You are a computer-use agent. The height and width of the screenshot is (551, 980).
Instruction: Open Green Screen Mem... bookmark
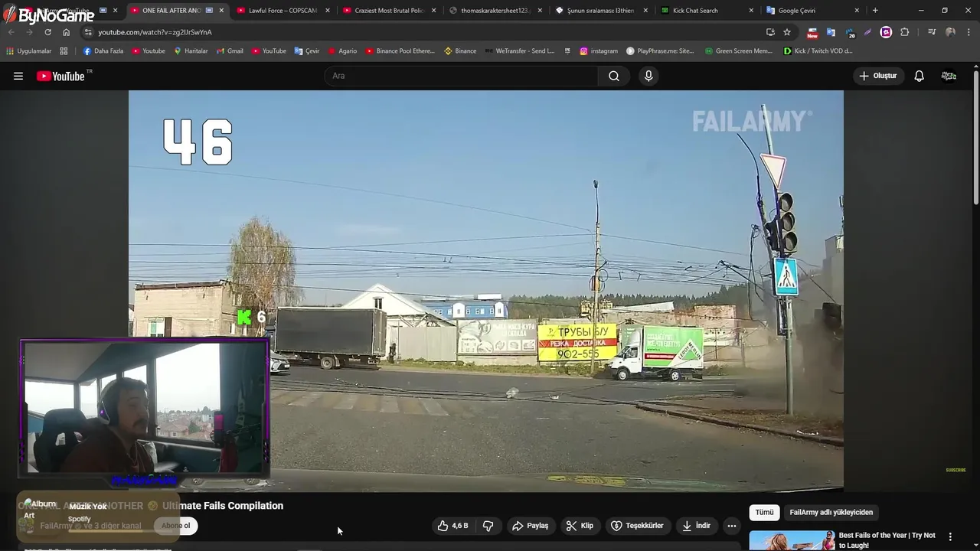point(739,51)
